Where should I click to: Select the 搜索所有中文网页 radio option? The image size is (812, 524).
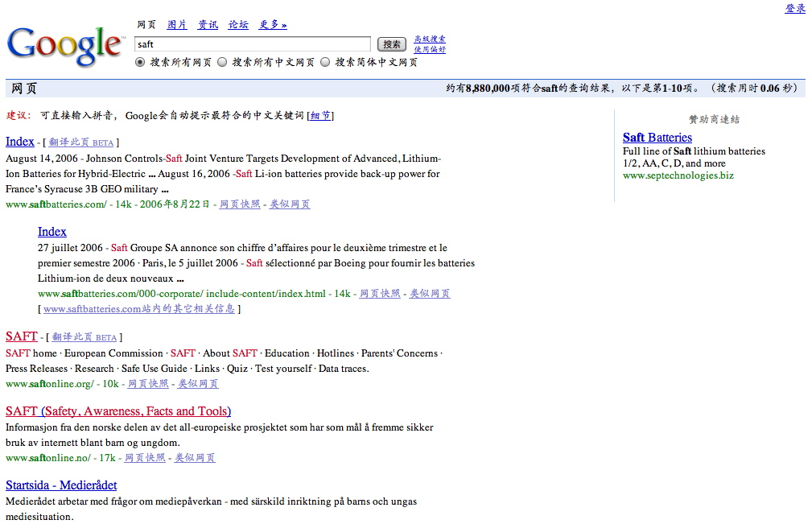click(222, 62)
